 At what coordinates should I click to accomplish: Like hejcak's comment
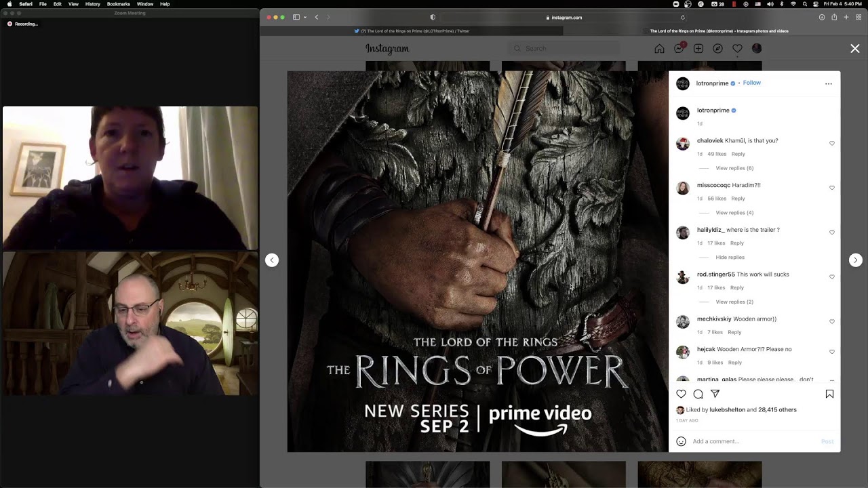832,352
